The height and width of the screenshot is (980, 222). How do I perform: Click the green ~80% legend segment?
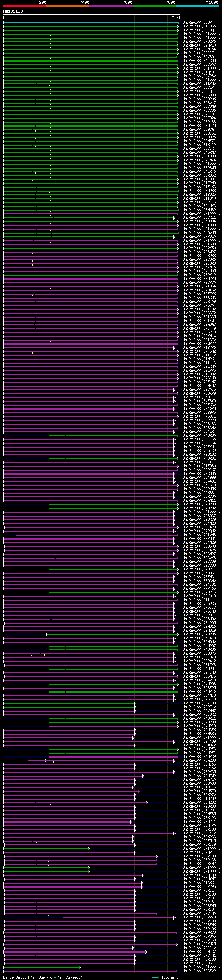(x=154, y=6)
